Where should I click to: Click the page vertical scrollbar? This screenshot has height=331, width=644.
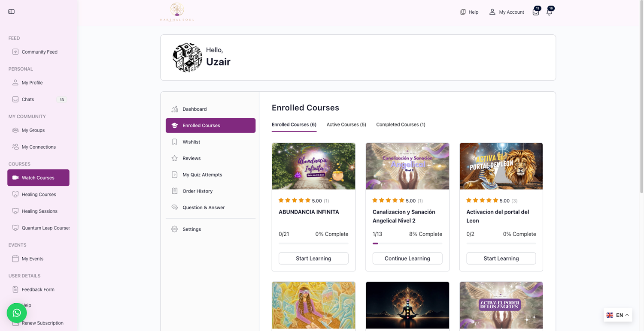click(x=641, y=98)
